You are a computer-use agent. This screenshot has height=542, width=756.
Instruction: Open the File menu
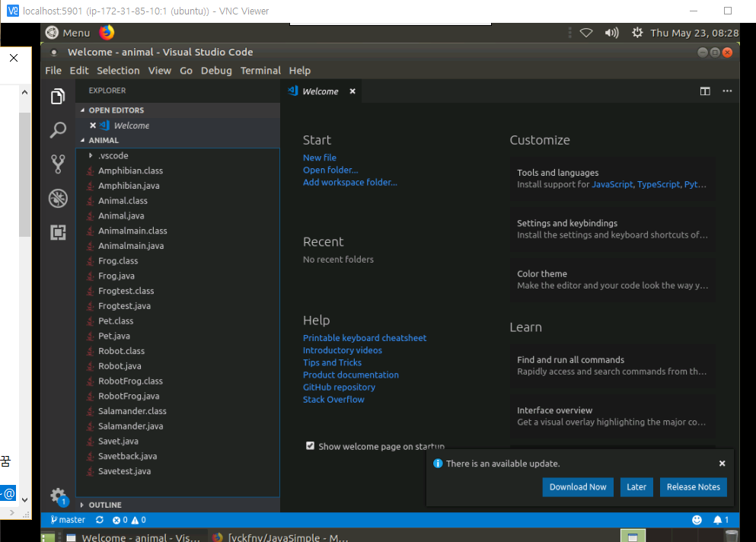(53, 70)
